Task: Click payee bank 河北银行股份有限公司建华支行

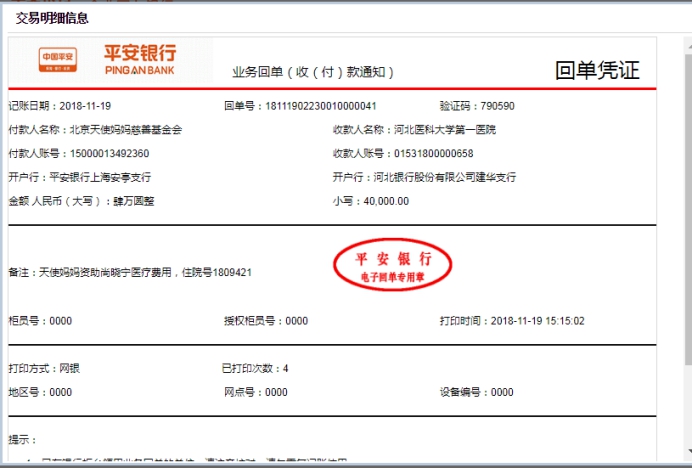Action: coord(445,177)
